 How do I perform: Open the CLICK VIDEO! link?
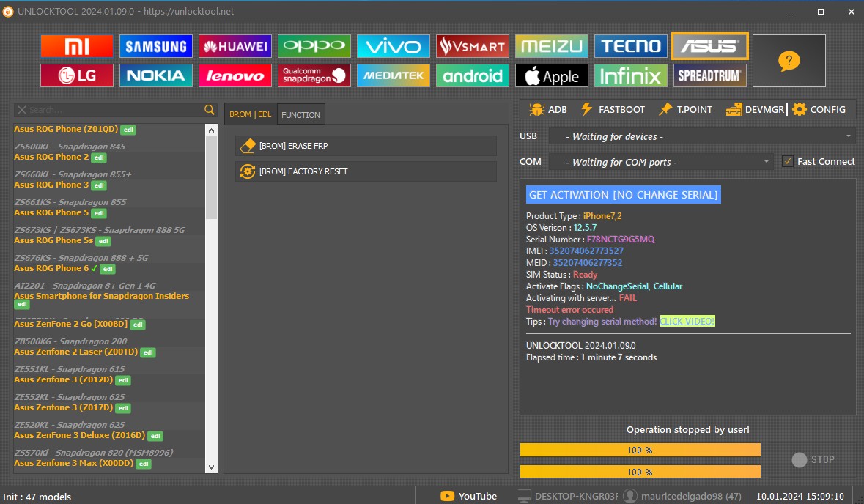point(687,321)
